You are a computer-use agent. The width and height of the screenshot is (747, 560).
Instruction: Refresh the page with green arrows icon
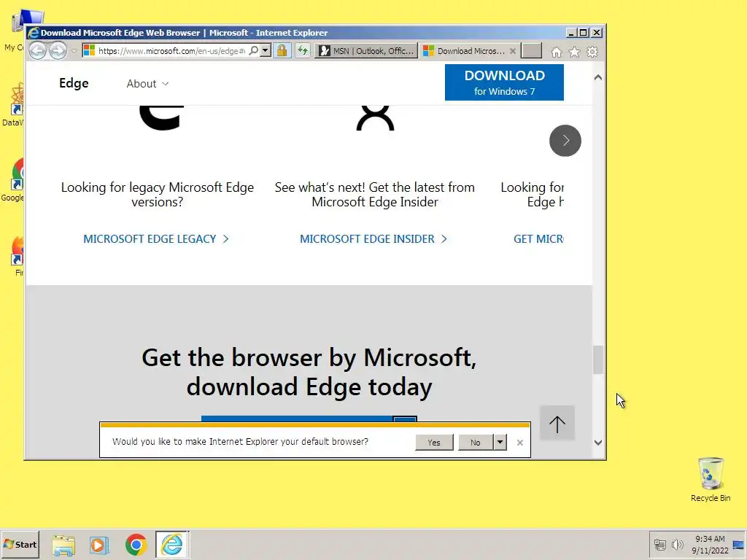coord(303,50)
